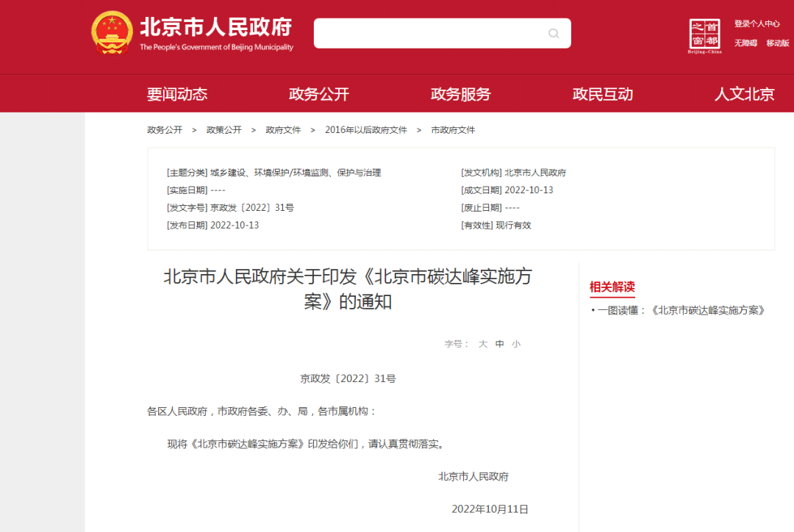Switch to 移动版 mobile version
This screenshot has width=794, height=532.
[777, 43]
